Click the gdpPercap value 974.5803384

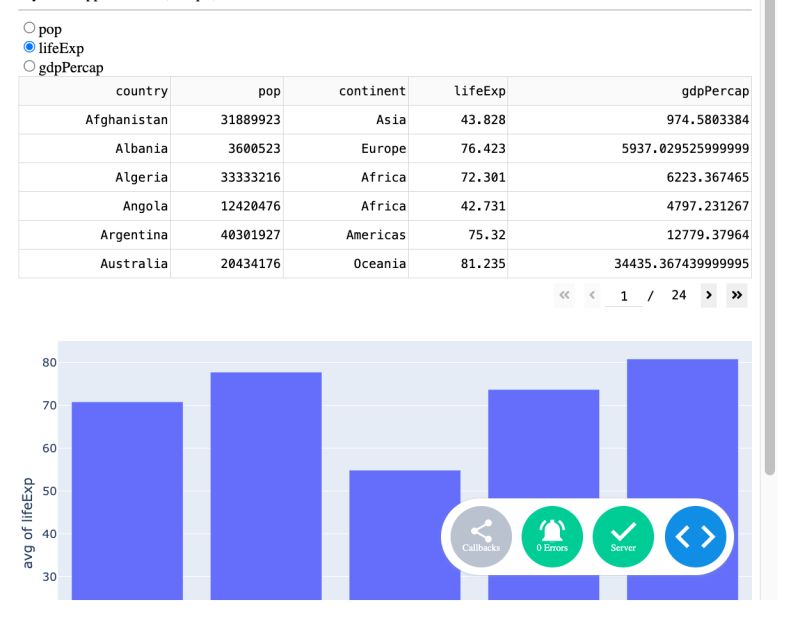coord(630,120)
